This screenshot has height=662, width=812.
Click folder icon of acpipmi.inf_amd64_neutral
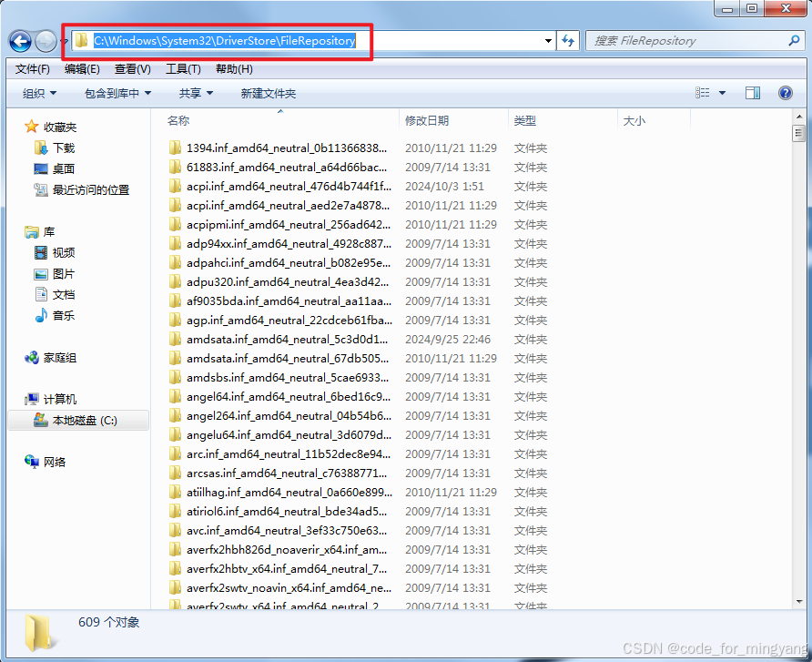coord(175,225)
